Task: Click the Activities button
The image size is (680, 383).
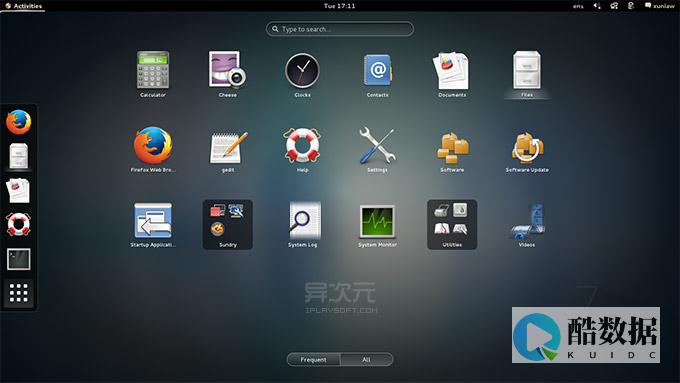Action: click(23, 6)
